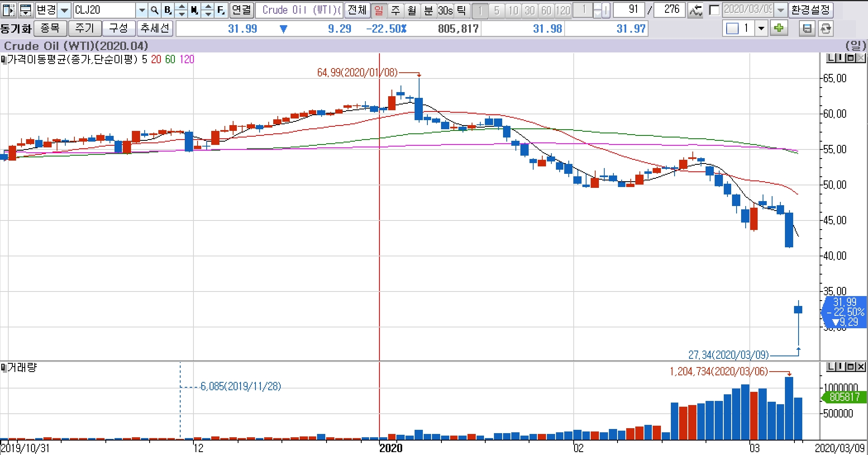Click the F toolbar icon
The width and height of the screenshot is (868, 455).
coord(221,10)
